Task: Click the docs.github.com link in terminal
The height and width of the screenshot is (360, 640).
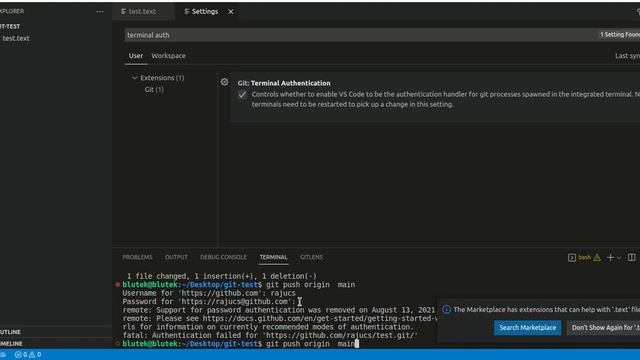Action: click(x=319, y=318)
